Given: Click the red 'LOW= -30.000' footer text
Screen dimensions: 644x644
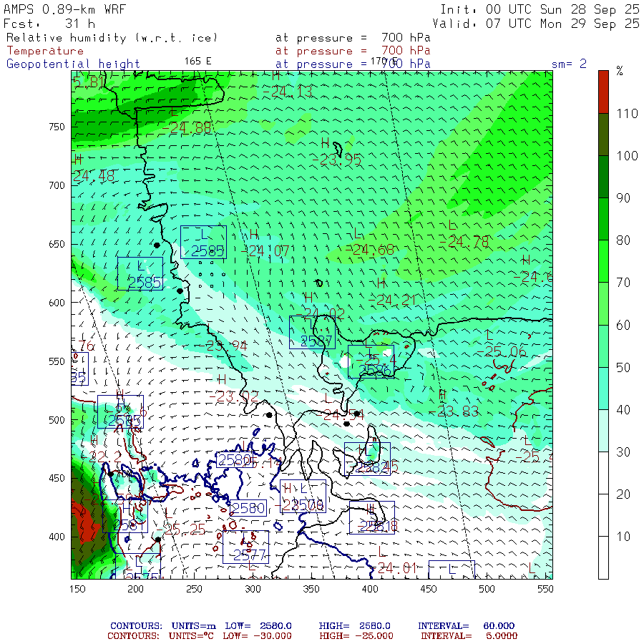Looking at the screenshot, I should 257,636.
